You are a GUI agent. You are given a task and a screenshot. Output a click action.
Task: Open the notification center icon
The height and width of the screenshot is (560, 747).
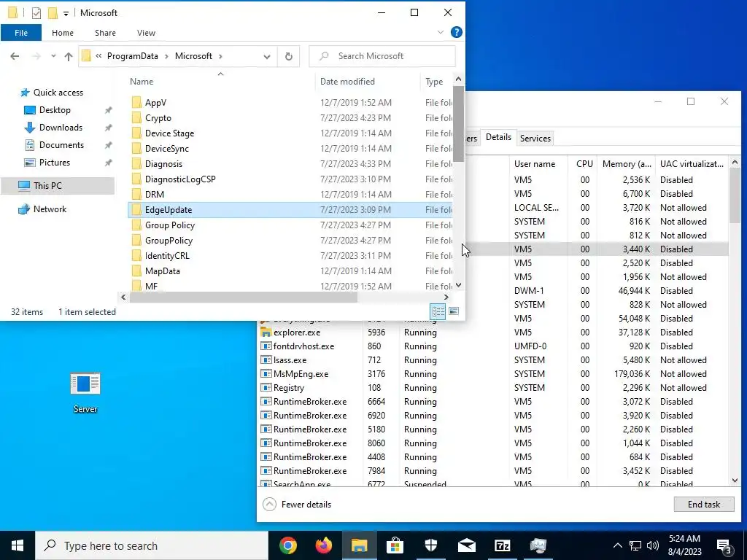[724, 545]
